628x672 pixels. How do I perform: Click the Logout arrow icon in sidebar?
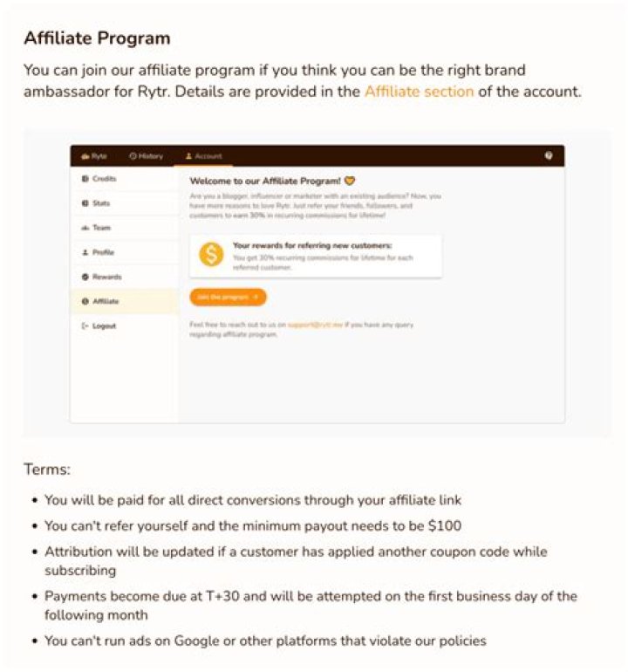[x=85, y=326]
